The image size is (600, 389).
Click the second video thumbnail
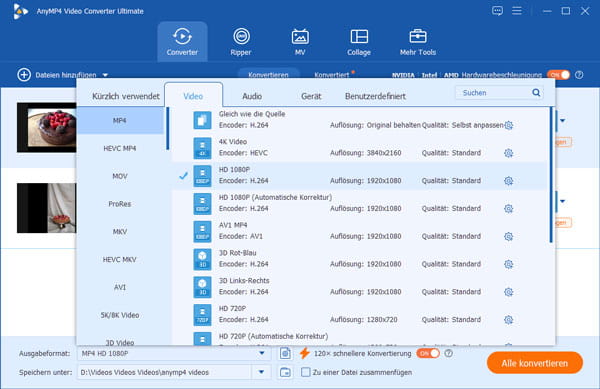point(46,208)
